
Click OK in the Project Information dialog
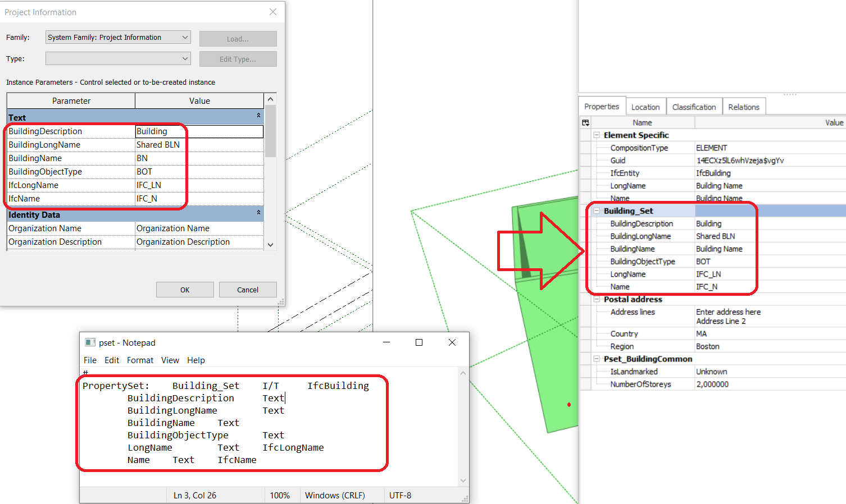185,290
